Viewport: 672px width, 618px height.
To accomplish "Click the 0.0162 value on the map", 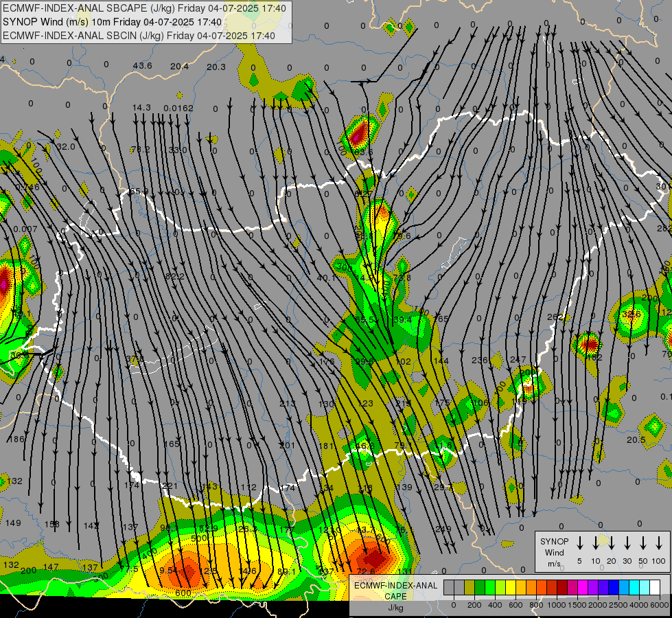I will tap(178, 108).
